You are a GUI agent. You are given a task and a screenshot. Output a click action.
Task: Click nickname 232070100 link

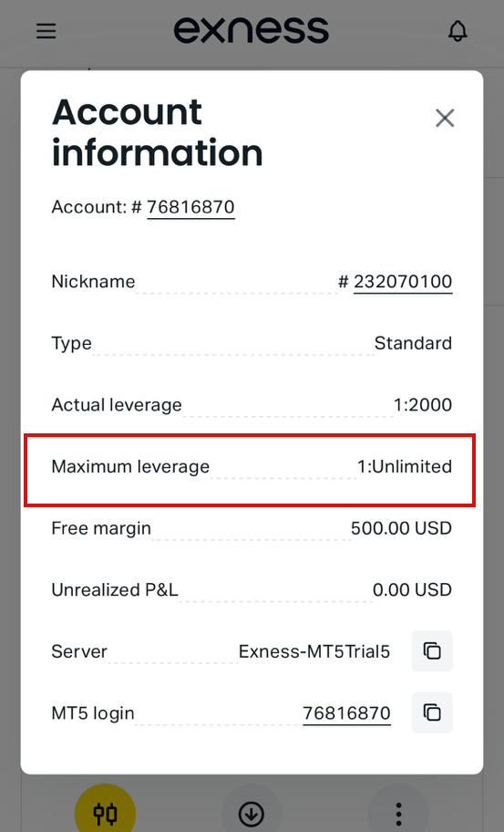tap(403, 282)
